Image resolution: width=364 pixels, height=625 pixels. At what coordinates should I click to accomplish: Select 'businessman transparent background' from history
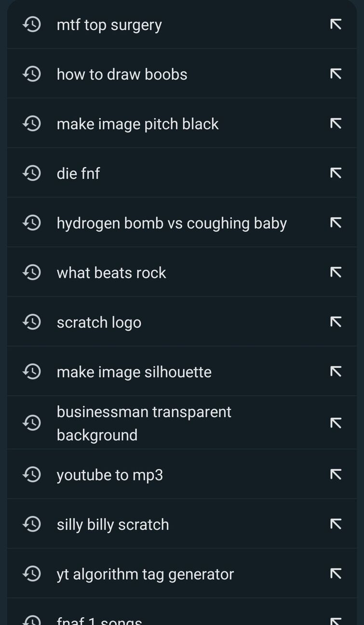pyautogui.click(x=182, y=423)
